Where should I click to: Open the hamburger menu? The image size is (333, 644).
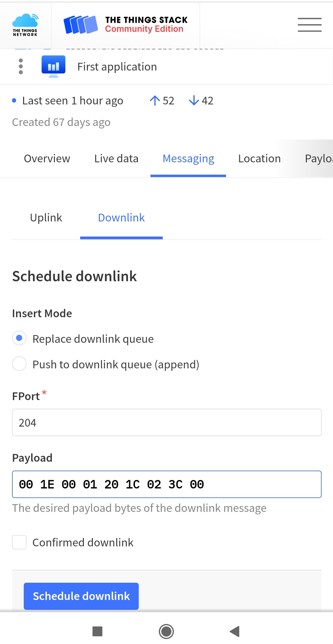[310, 25]
